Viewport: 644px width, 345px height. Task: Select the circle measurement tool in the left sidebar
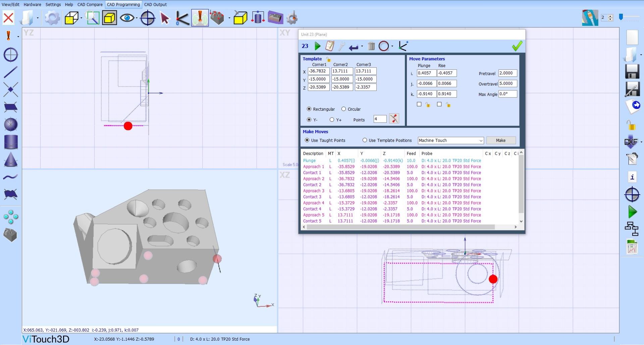tap(11, 55)
